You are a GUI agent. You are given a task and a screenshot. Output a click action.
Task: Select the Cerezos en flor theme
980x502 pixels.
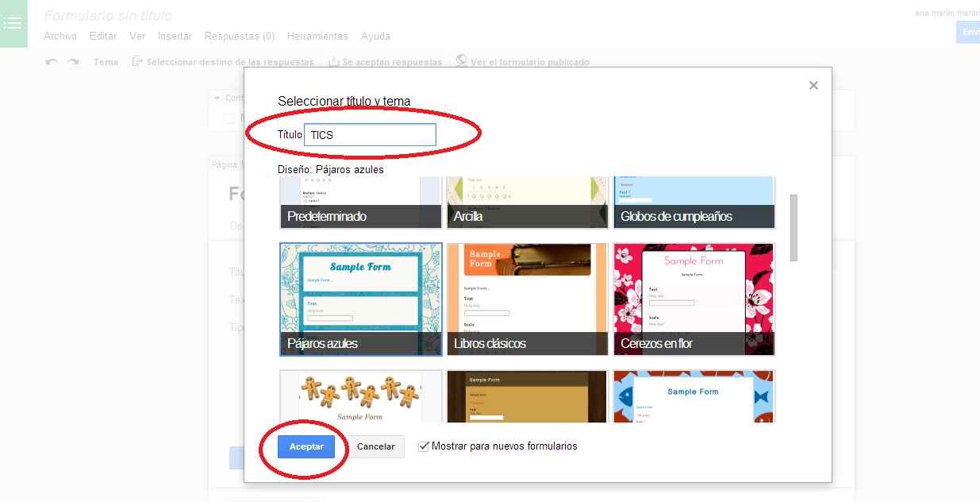(694, 299)
